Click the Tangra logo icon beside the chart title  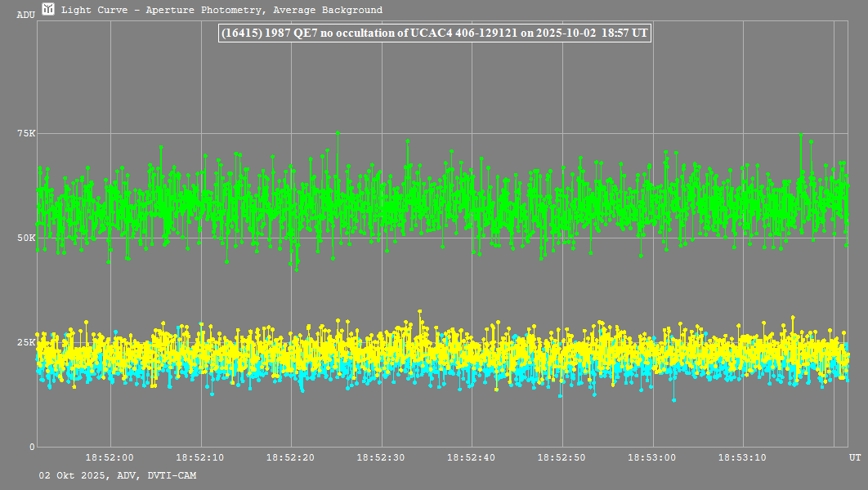(49, 10)
